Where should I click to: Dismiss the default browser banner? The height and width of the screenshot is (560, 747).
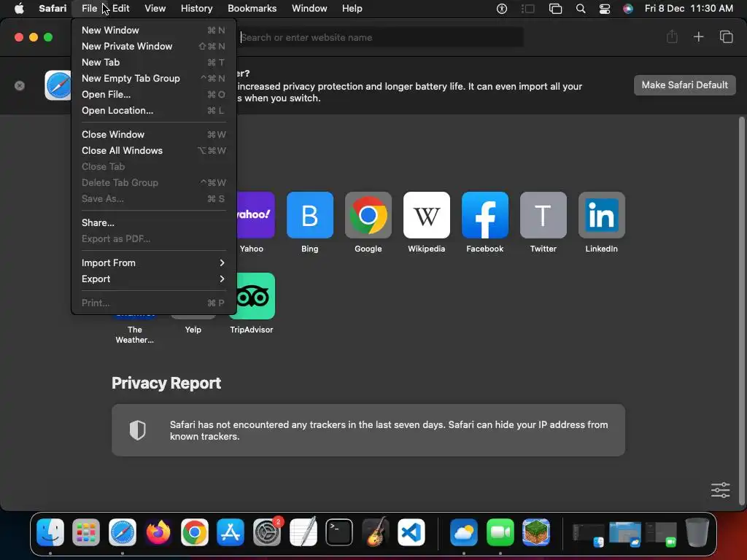click(20, 86)
